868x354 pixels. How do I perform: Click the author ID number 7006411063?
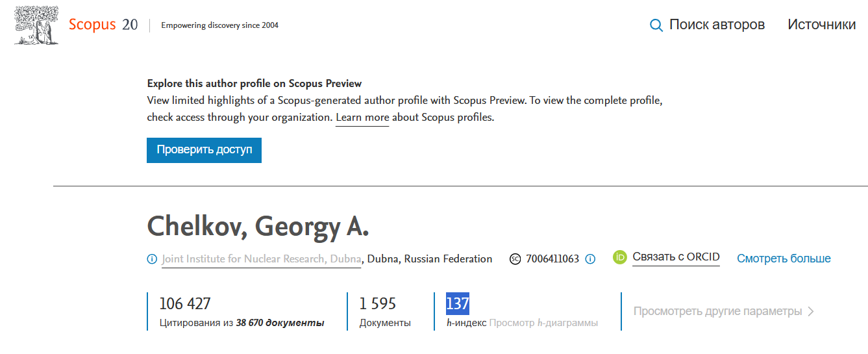[x=552, y=259]
